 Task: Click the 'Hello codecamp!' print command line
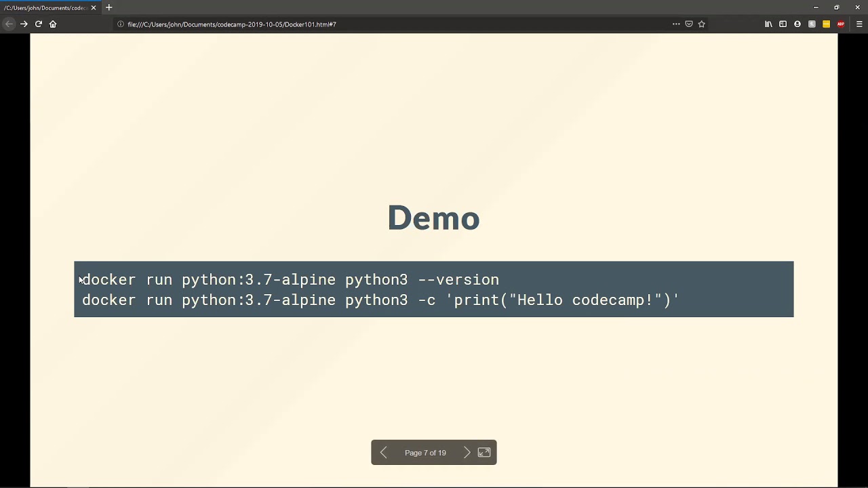point(380,300)
